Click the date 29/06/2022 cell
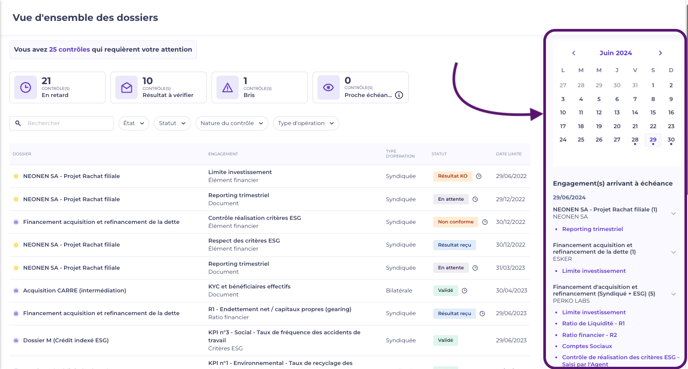Viewport: 688px width, 369px height. [x=511, y=176]
